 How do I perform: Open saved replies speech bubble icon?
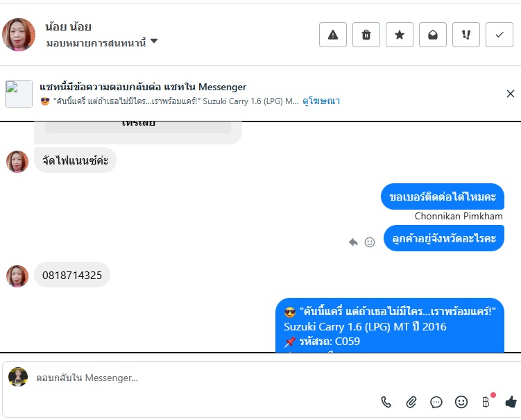tap(436, 402)
